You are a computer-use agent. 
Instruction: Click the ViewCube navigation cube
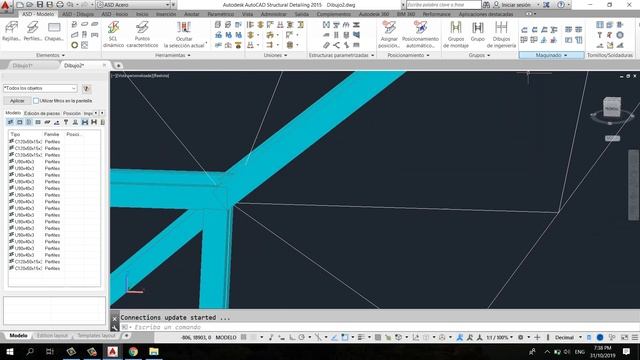[x=612, y=107]
